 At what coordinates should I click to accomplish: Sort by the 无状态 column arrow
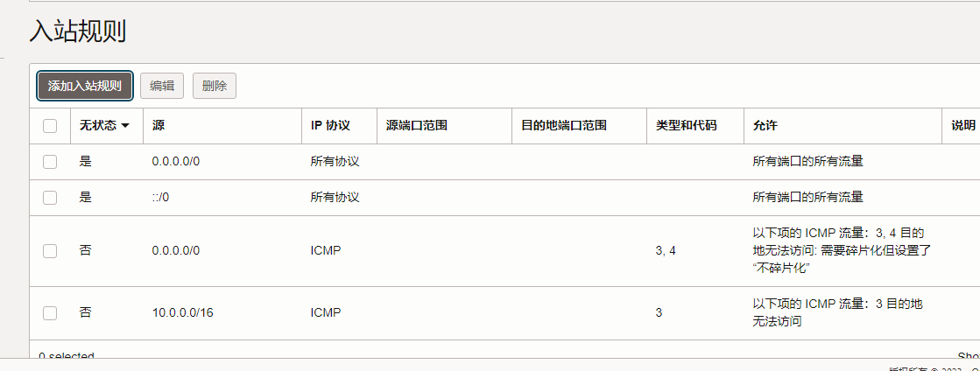click(x=125, y=126)
